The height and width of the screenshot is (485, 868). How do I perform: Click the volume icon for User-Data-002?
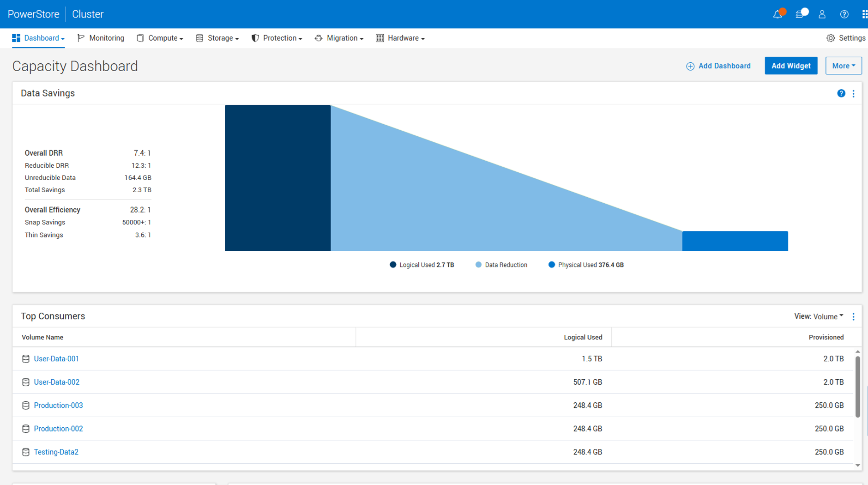[x=26, y=382]
